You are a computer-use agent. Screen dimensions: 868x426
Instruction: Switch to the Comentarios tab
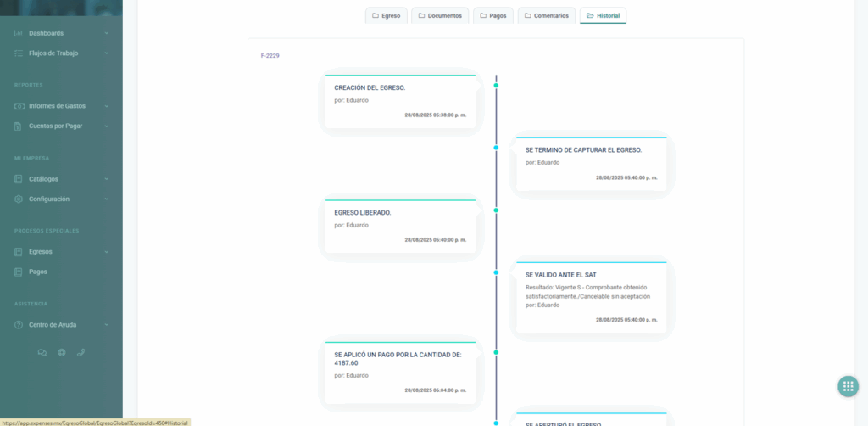[x=545, y=15]
